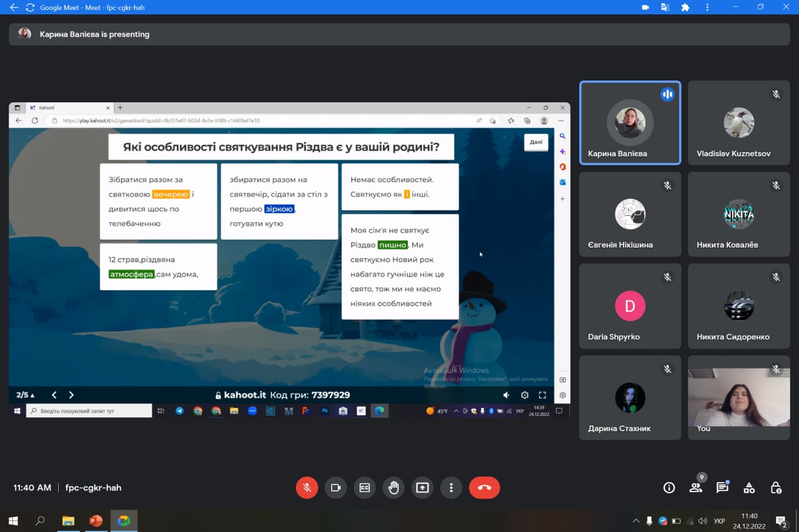Click the search box in shared screen taskbar

[89, 411]
